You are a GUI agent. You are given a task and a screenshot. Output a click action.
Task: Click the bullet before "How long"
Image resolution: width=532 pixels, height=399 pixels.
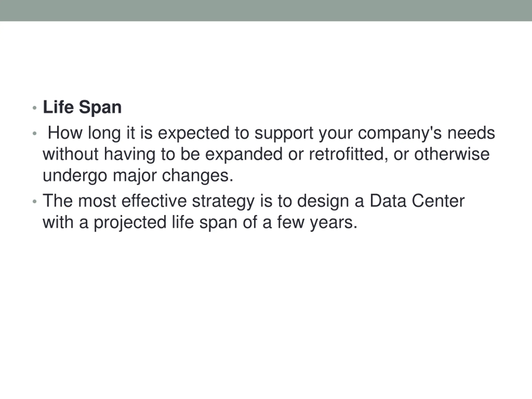pos(34,133)
